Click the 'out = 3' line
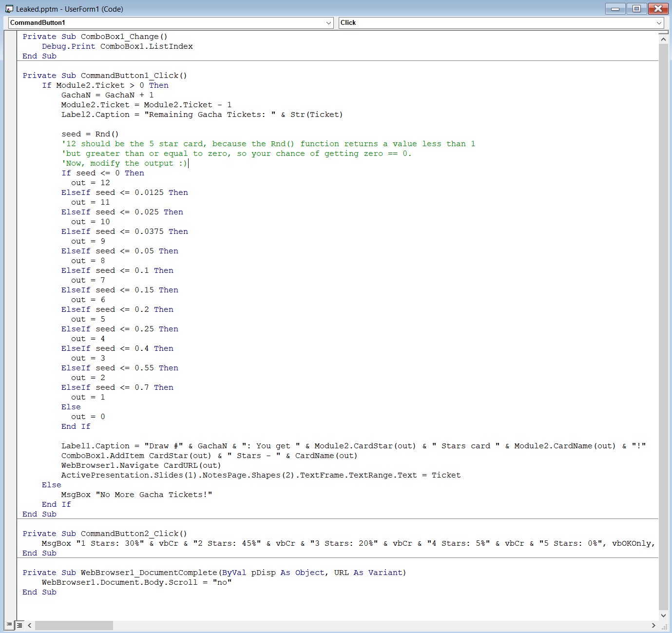The height and width of the screenshot is (633, 672). point(88,358)
